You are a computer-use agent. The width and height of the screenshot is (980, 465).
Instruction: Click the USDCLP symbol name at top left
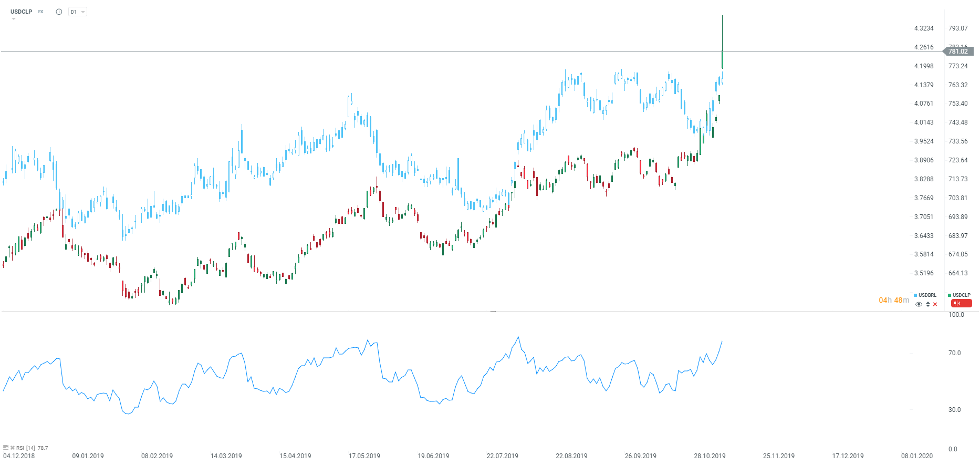pos(22,12)
